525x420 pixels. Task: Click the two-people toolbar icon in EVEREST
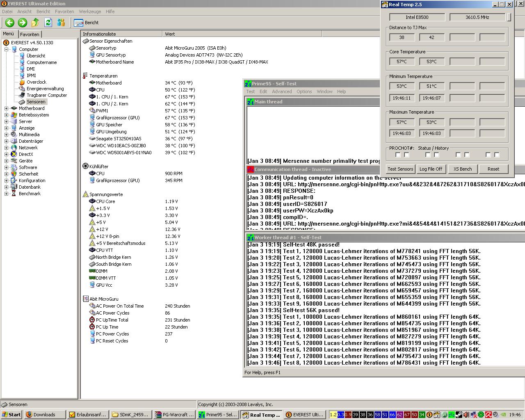point(61,23)
